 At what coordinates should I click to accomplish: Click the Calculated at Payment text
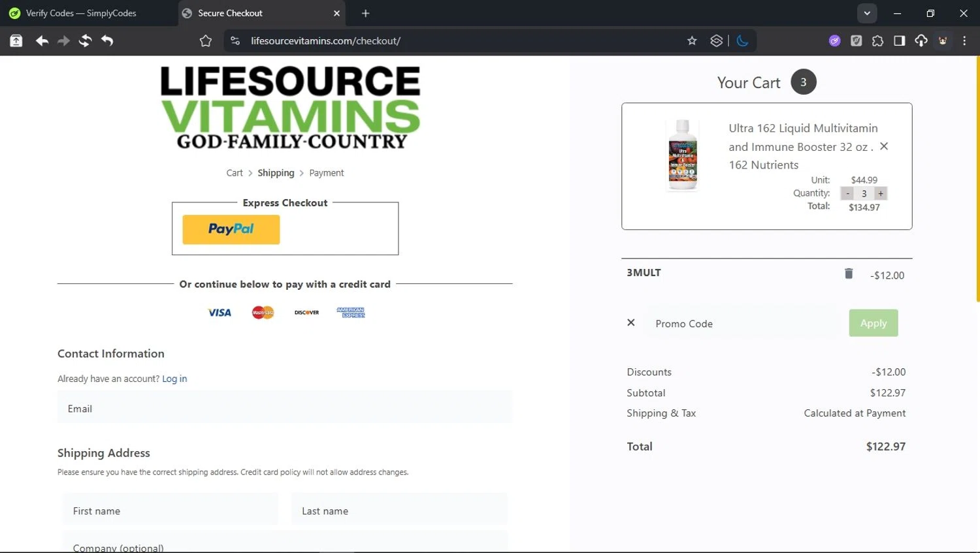coord(855,413)
